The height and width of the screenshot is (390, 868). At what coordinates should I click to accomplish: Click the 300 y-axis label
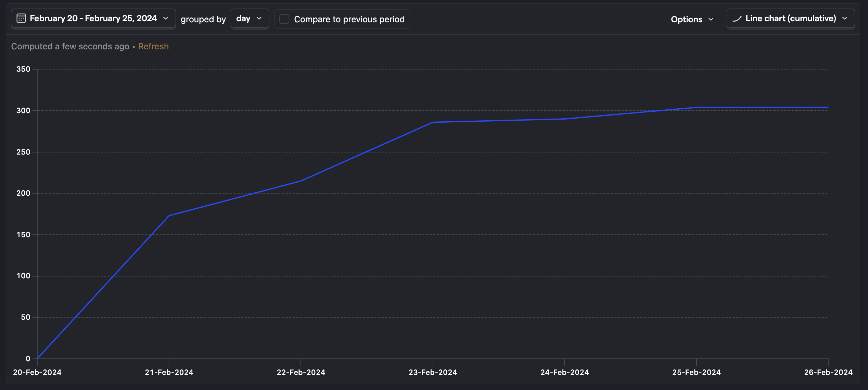click(x=23, y=111)
